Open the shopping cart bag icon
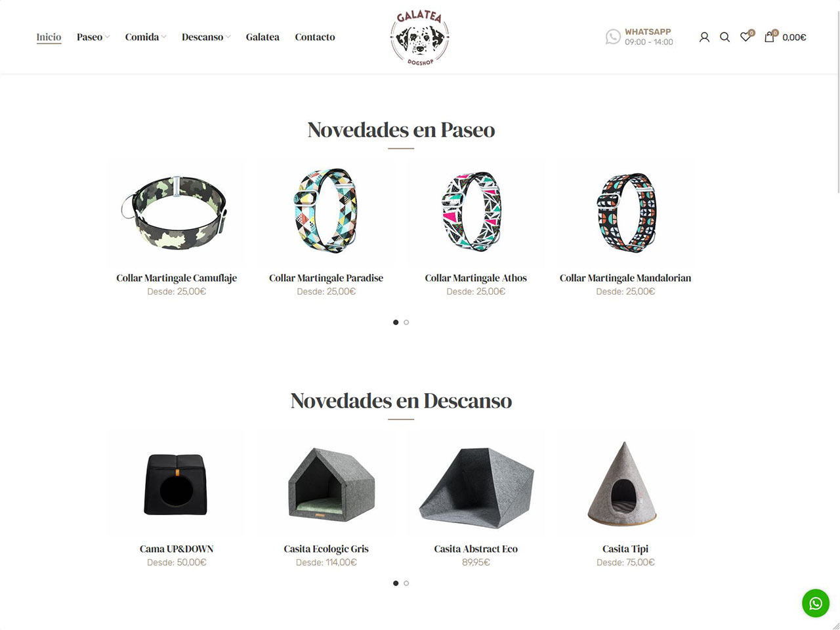This screenshot has height=630, width=840. [770, 37]
